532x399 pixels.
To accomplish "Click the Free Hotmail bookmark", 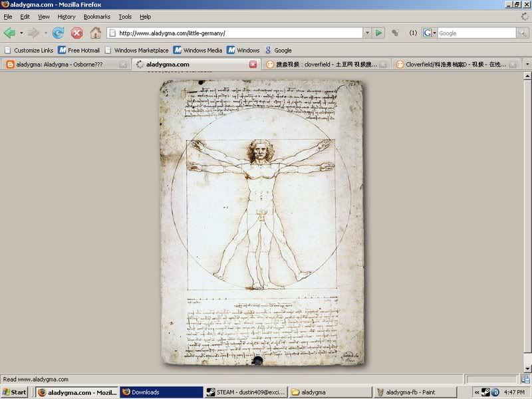I will pyautogui.click(x=78, y=50).
